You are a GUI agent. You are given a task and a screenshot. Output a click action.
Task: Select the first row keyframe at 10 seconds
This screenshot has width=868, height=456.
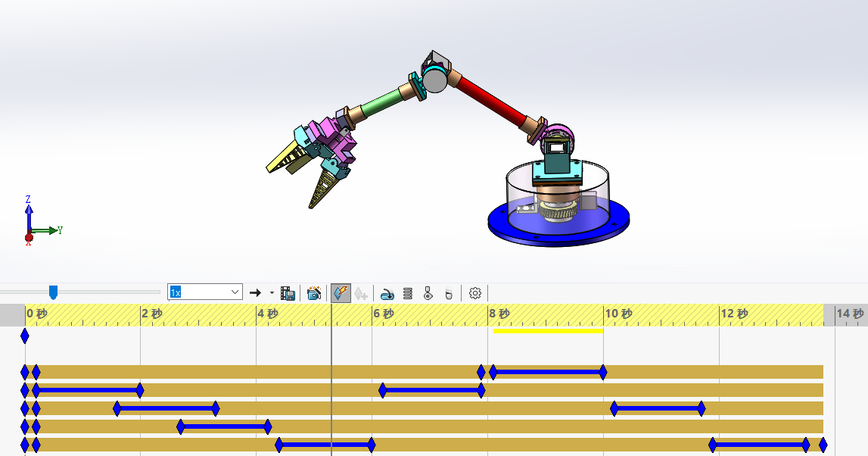(603, 373)
